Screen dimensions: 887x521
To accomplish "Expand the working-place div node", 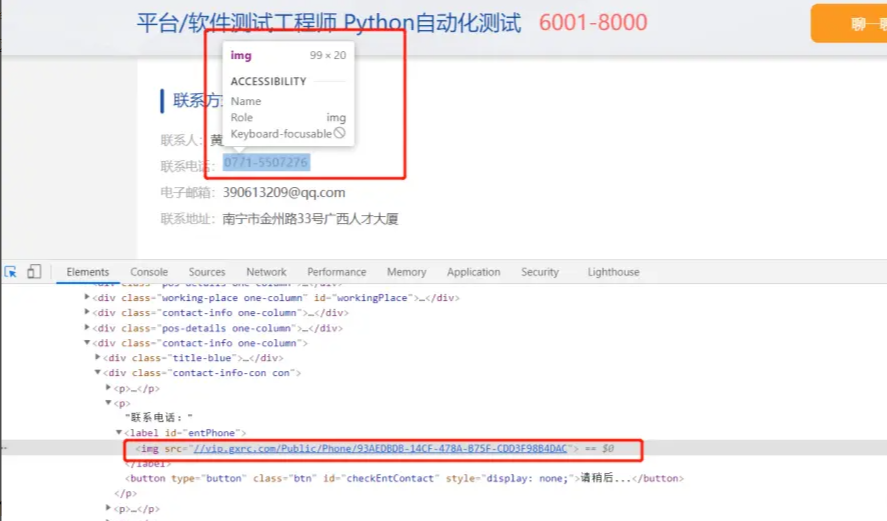I will pos(87,297).
